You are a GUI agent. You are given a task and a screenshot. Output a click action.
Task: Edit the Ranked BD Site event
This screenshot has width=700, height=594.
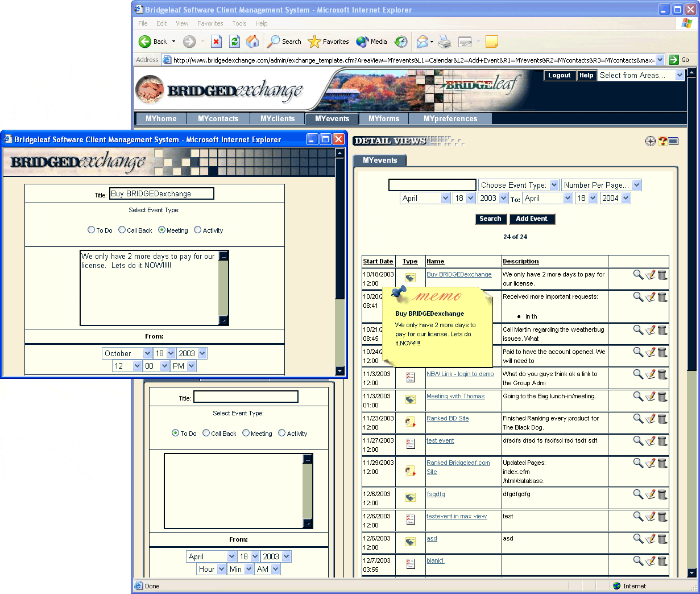[x=651, y=419]
